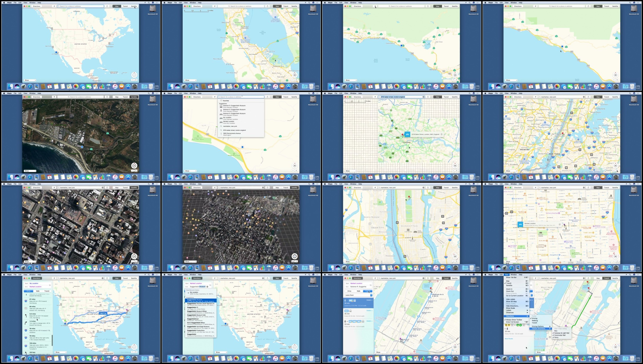Click blue car icon on 221B Baker Street callout
Screen dimensions: 643x364
tap(407, 134)
